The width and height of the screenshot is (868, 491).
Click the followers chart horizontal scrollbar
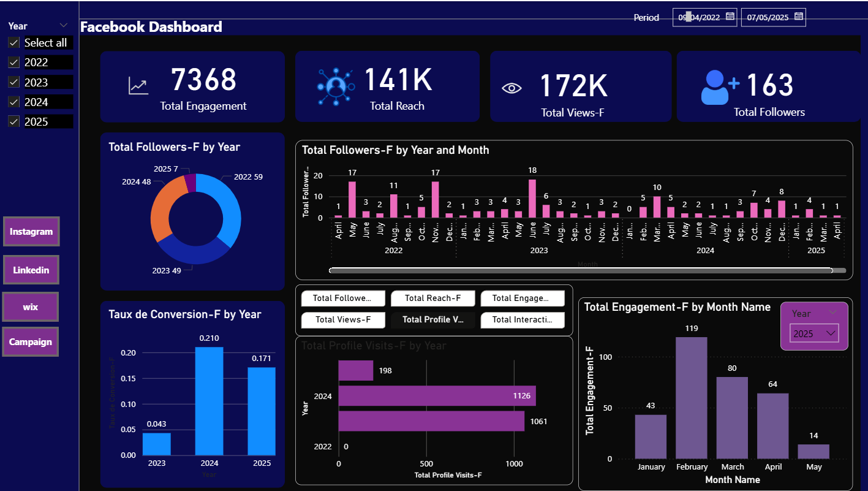coord(580,270)
